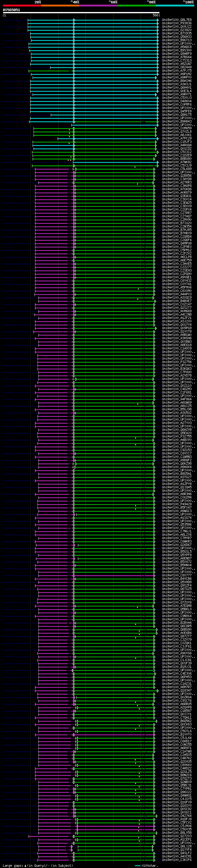The image size is (197, 868).
Task: Select hit label UniRef100_B7X935
Action: (x=176, y=33)
